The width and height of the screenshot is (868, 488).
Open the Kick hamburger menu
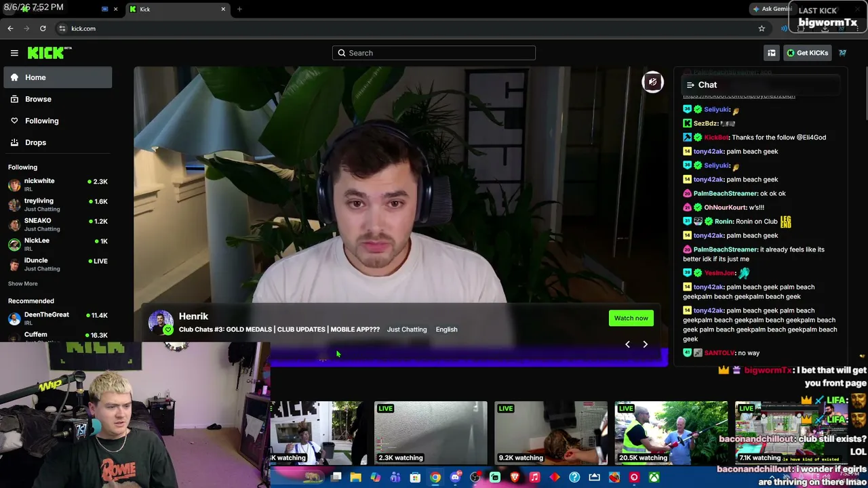(14, 53)
